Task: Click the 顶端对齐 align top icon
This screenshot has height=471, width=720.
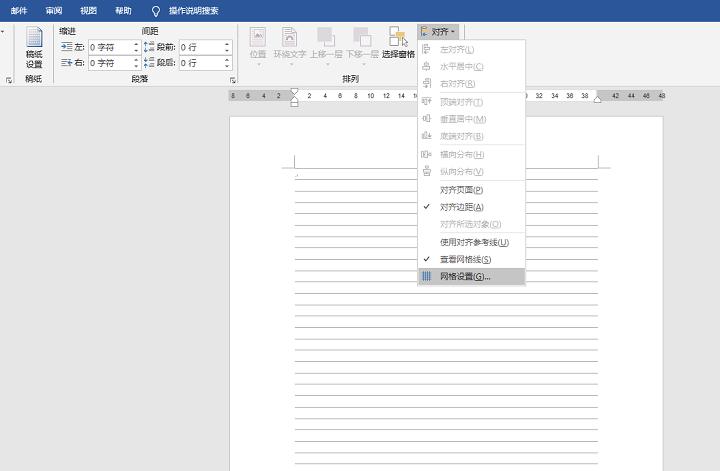Action: (x=427, y=101)
